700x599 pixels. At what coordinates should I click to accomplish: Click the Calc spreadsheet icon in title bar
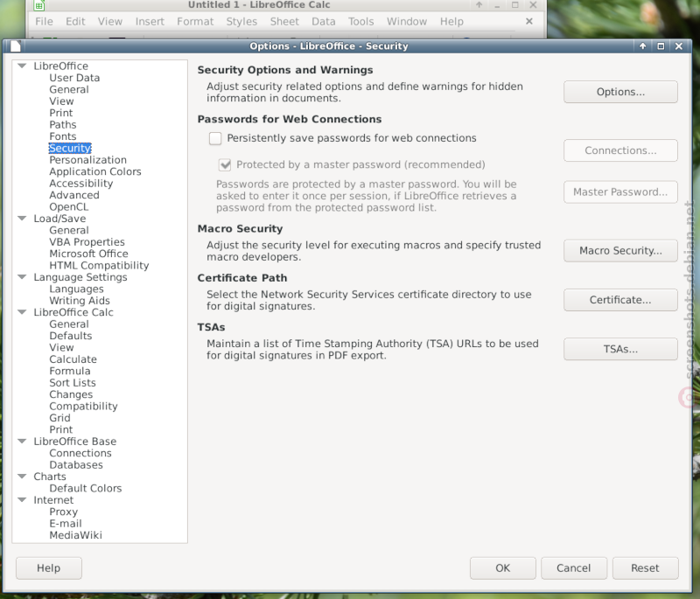(x=39, y=5)
